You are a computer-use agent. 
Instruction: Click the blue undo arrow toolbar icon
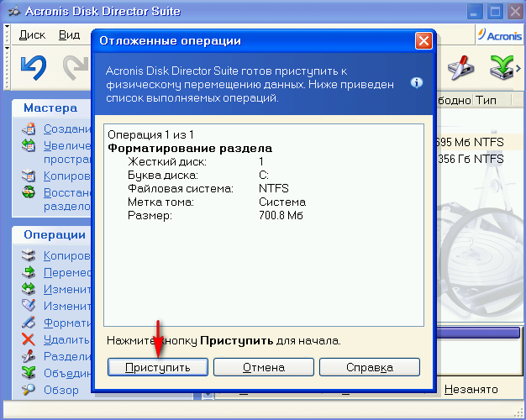coord(34,67)
